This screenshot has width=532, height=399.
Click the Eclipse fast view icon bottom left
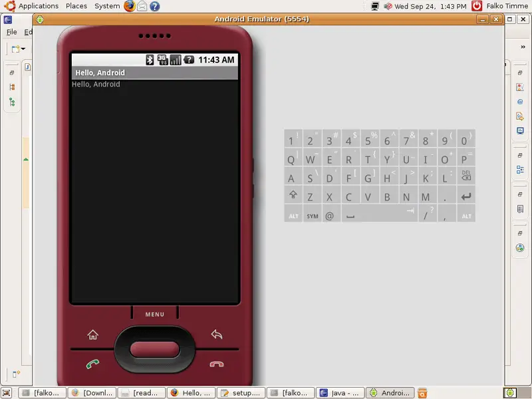tap(15, 374)
